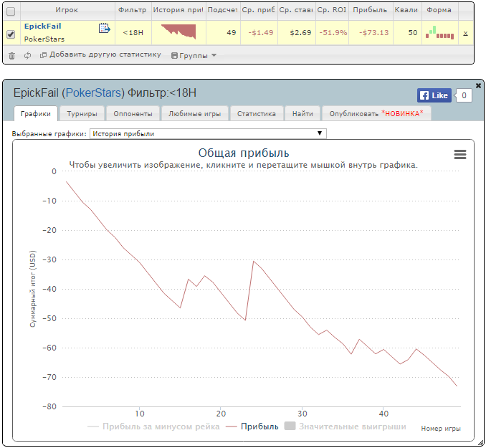Open the Найти tab
The height and width of the screenshot is (448, 486).
[302, 114]
